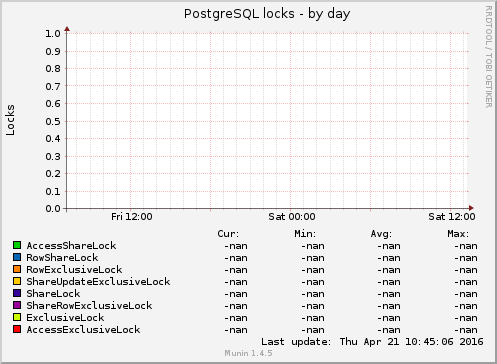Click the 1.0 y-axis tick value
This screenshot has height=364, width=497.
coord(53,34)
